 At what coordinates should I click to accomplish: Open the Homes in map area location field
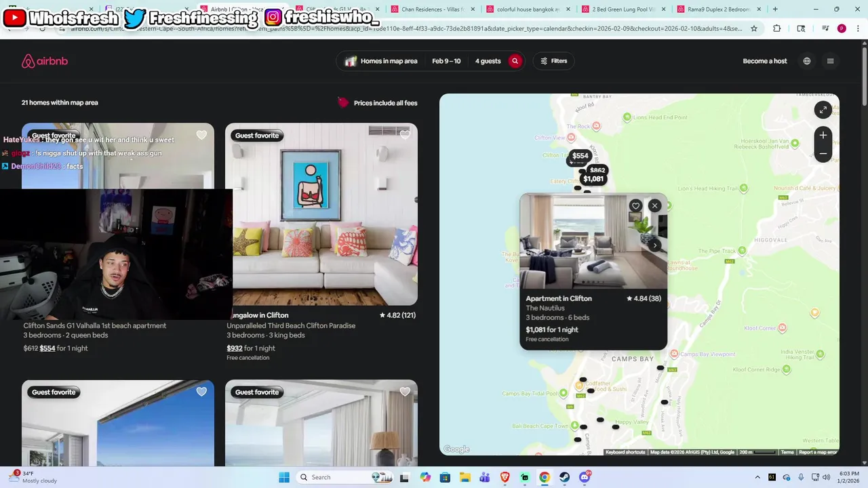click(x=381, y=61)
